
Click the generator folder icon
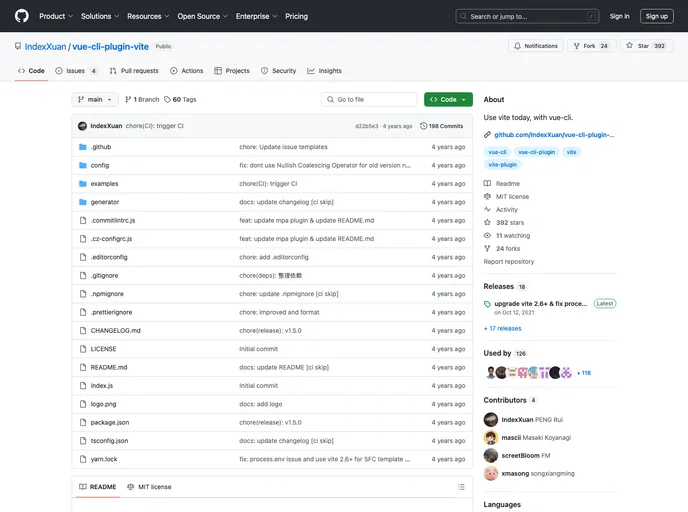[x=82, y=202]
